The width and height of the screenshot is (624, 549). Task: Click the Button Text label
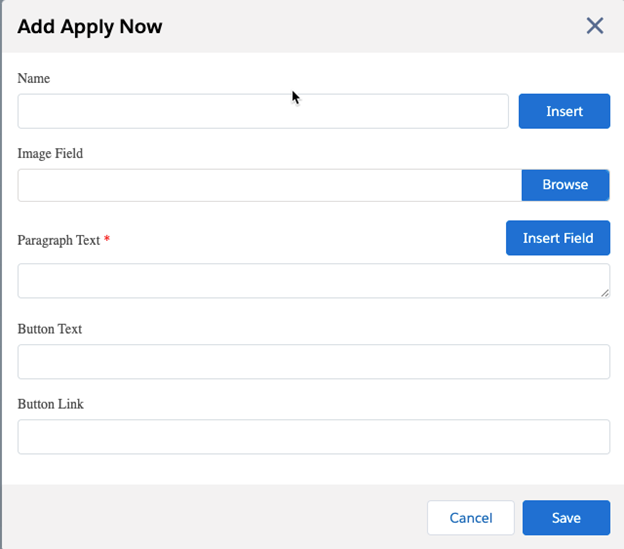pyautogui.click(x=50, y=328)
